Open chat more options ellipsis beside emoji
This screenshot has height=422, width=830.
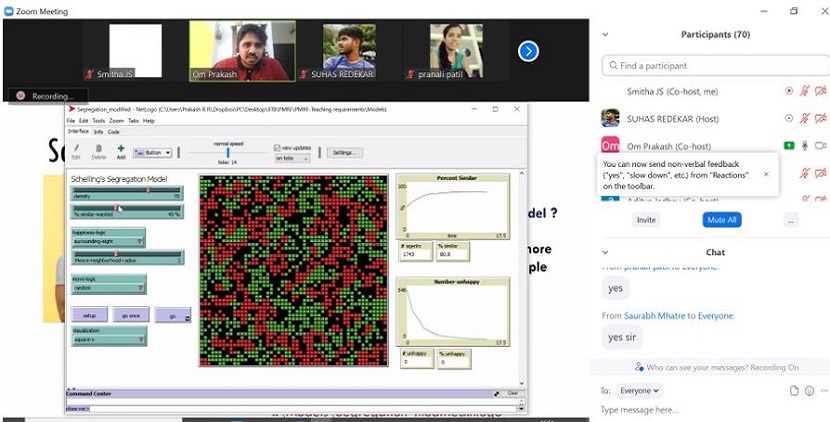click(824, 391)
